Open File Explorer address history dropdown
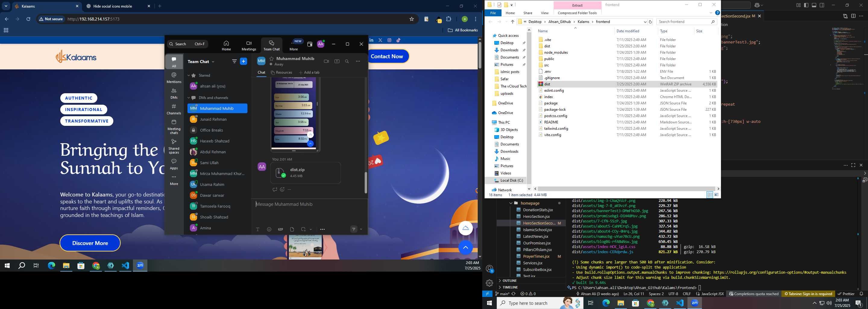This screenshot has width=868, height=309. [x=645, y=22]
